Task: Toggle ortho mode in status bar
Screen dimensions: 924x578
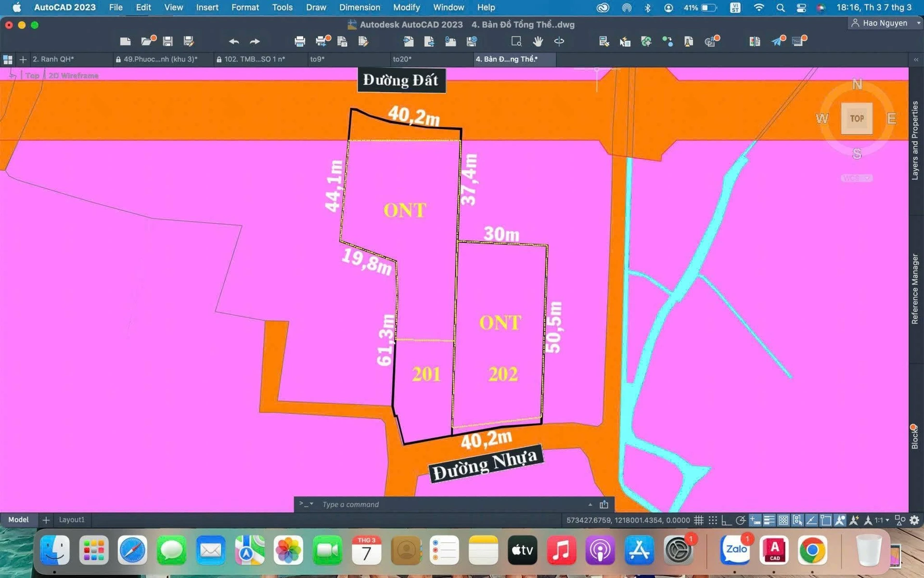Action: [x=727, y=520]
